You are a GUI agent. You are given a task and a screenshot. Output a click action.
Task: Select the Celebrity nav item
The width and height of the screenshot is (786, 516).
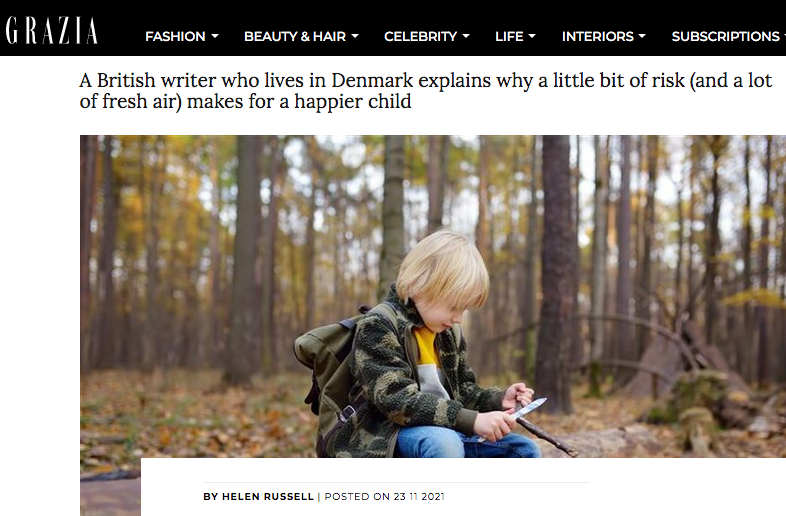click(x=420, y=36)
